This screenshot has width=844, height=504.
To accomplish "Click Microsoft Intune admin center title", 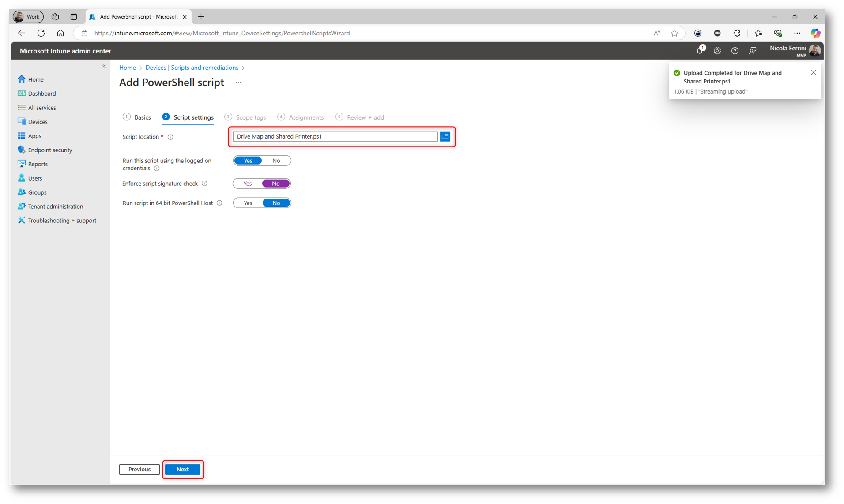I will [65, 51].
